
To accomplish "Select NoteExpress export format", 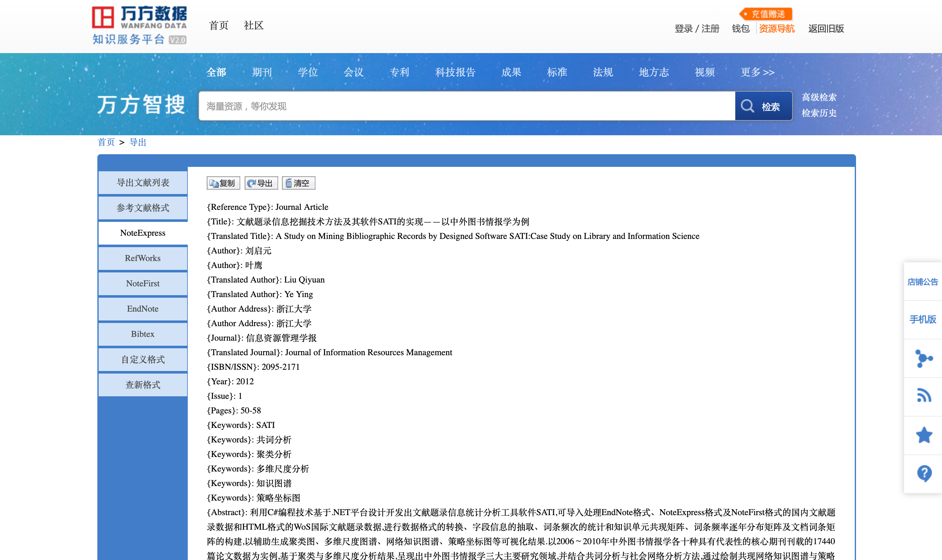I will click(143, 233).
